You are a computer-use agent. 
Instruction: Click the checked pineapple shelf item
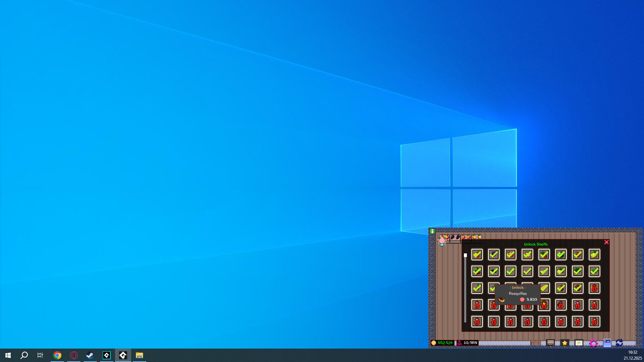[544, 255]
